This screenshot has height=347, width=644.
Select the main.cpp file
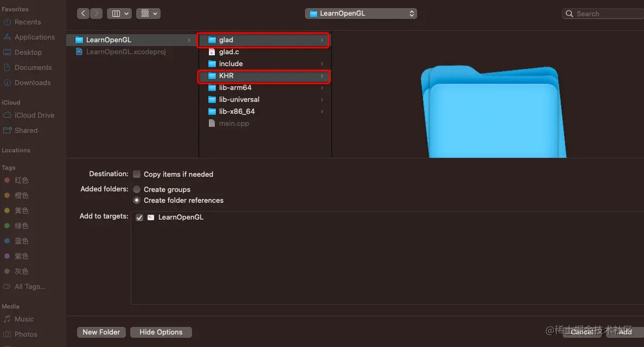[265, 123]
